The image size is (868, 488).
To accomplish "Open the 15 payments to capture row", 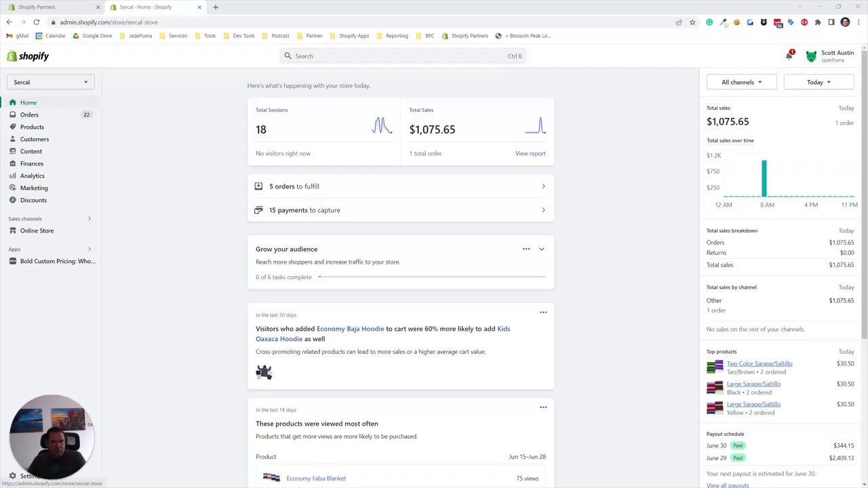I will pos(401,210).
